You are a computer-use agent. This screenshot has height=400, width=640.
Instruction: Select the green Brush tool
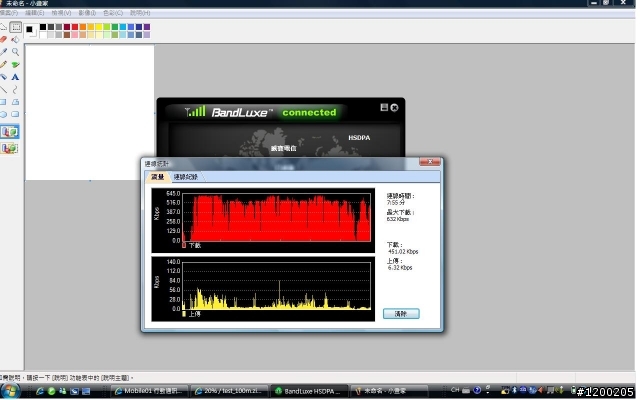(16, 64)
